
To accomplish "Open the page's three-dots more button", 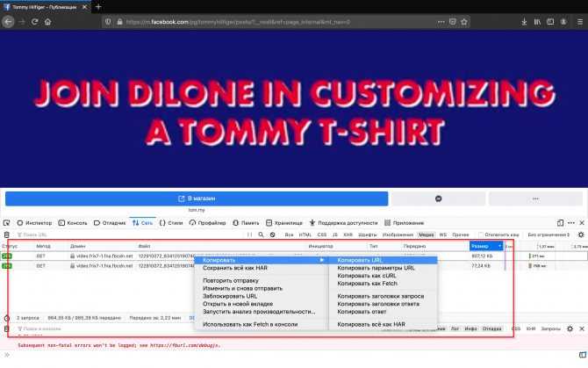I will pos(535,198).
